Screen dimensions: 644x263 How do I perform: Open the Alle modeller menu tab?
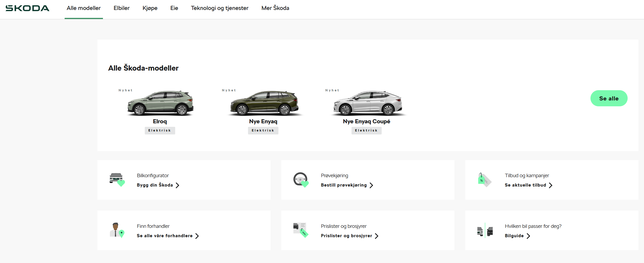84,8
